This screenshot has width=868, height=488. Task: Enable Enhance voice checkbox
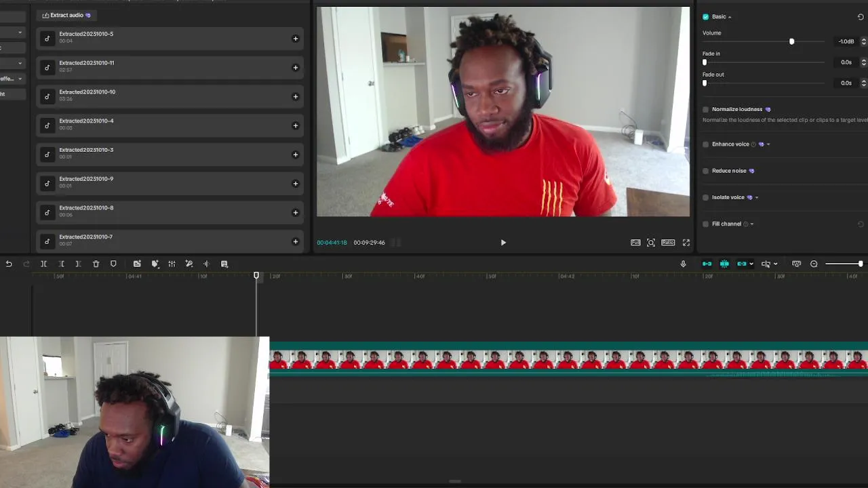(705, 144)
